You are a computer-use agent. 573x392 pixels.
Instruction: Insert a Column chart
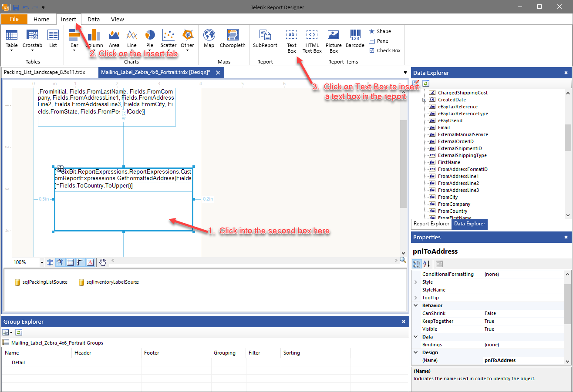(x=94, y=38)
